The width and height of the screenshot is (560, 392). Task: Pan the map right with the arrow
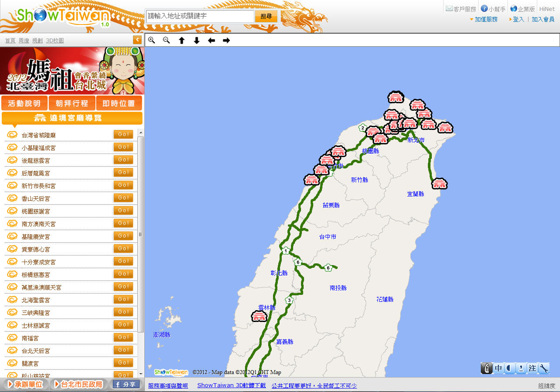coord(226,40)
